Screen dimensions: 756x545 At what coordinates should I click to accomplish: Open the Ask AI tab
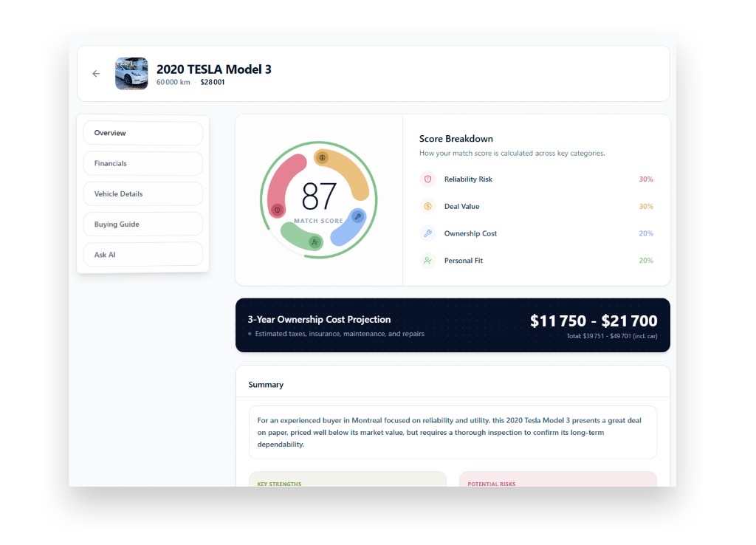(x=142, y=255)
